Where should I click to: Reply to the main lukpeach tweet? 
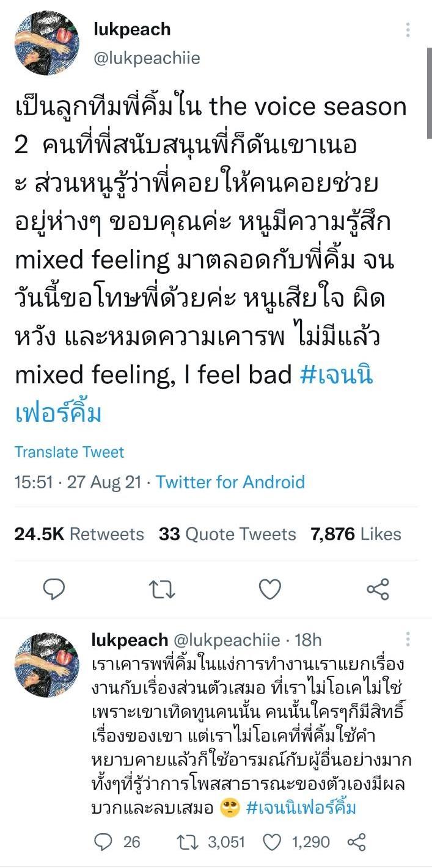point(54,589)
